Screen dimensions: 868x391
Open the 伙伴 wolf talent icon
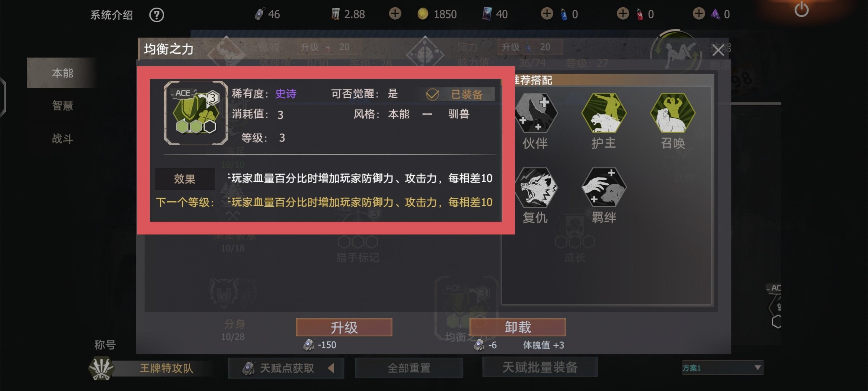(535, 113)
